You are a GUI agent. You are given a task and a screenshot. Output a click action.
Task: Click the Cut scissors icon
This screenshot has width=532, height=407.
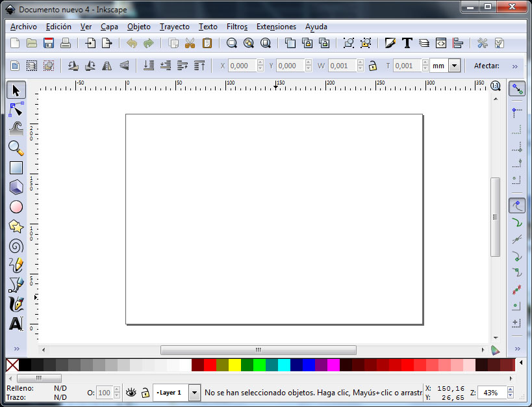pyautogui.click(x=190, y=44)
